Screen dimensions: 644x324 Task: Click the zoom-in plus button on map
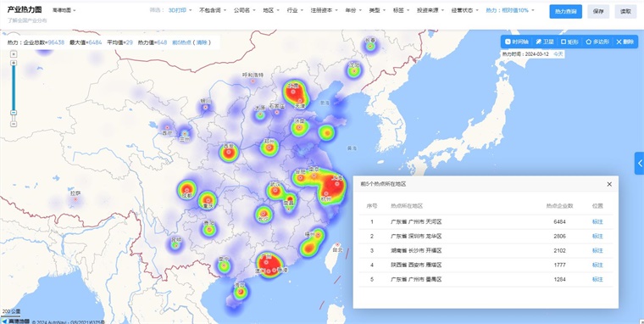(14, 63)
